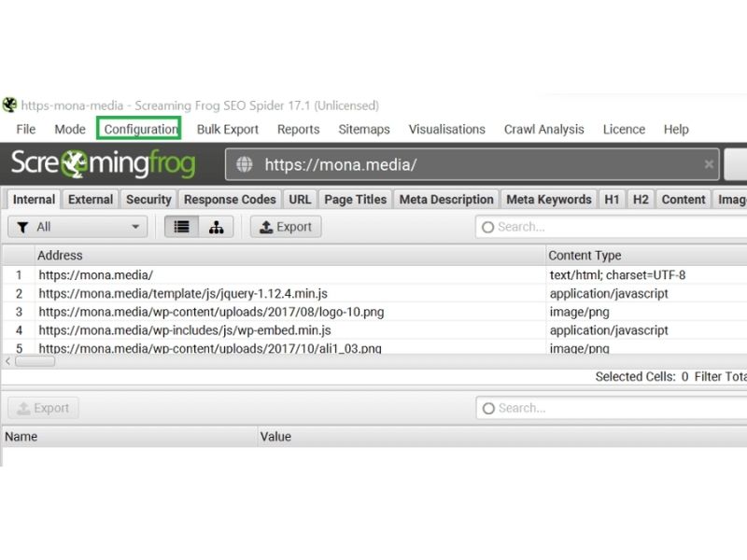Screen dimensions: 747x560
Task: Sort by the Address column header
Action: coord(290,255)
